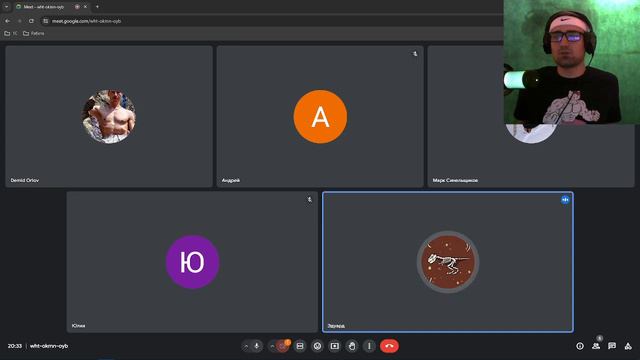Toggle the microphone button in call controls
The image size is (640, 360).
(x=256, y=346)
